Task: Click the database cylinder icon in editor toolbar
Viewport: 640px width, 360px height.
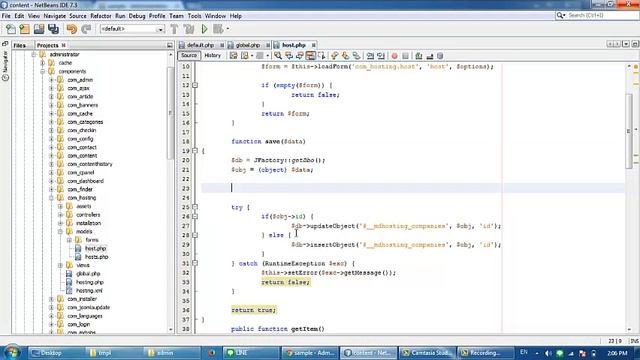Action: click(440, 56)
